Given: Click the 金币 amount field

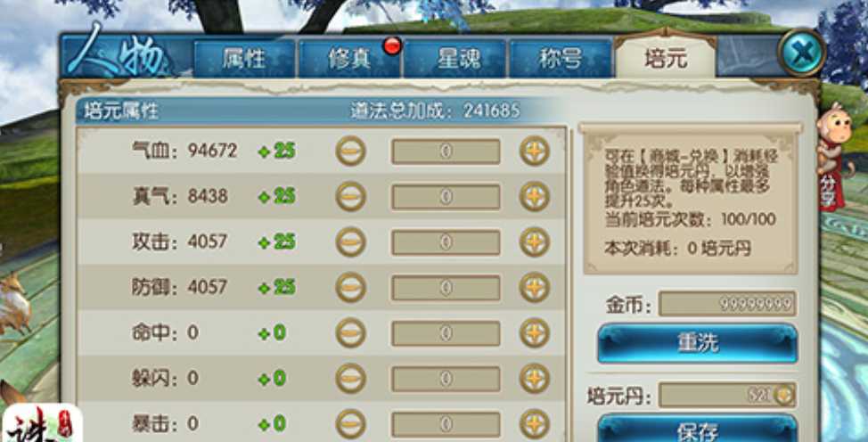Looking at the screenshot, I should 727,304.
